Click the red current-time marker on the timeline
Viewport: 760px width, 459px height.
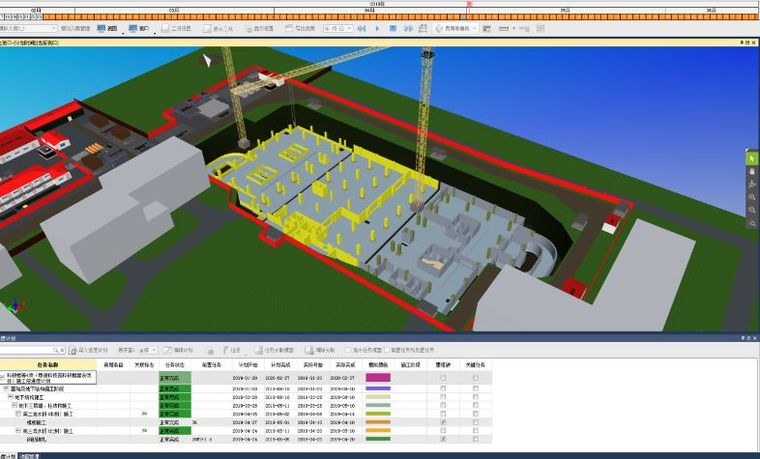(x=469, y=4)
